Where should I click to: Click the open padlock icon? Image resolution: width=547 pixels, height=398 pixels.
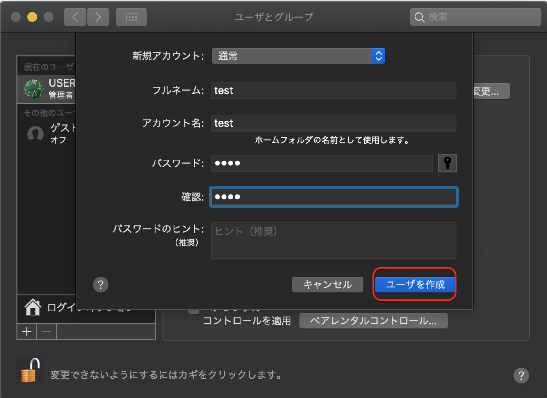click(30, 370)
